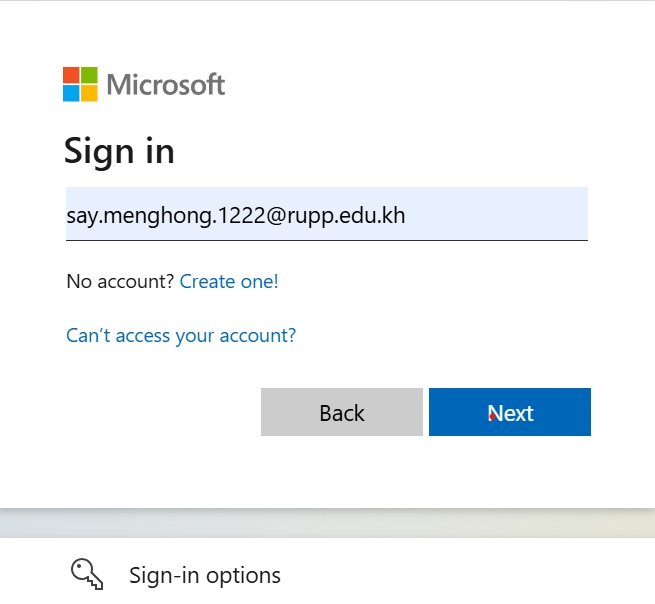Image resolution: width=655 pixels, height=604 pixels.
Task: Click the Microsoft four-square logo
Action: (x=80, y=84)
